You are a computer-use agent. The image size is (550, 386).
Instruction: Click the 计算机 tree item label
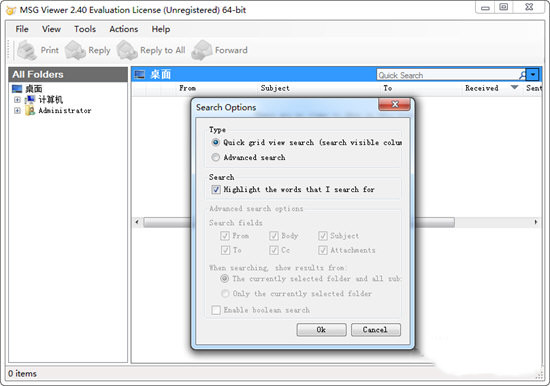pos(51,100)
